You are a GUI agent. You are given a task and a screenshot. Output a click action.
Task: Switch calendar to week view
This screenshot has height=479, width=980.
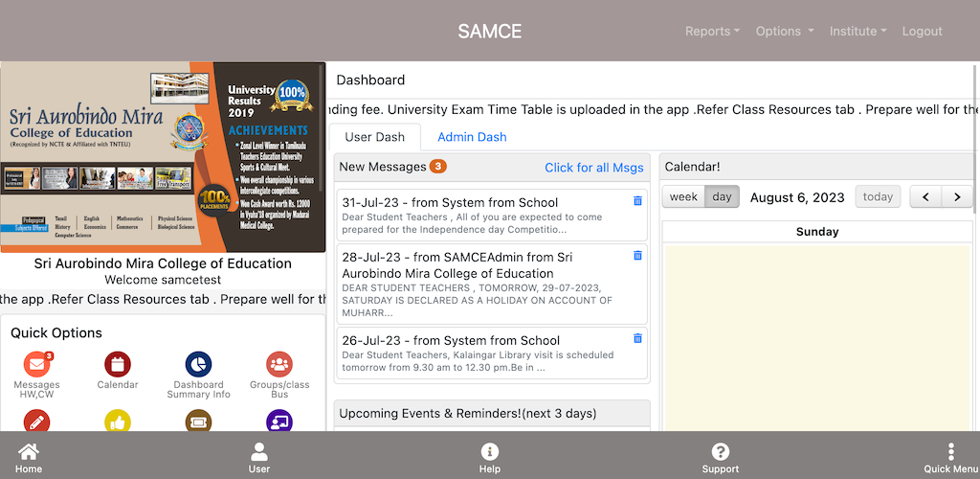tap(683, 197)
